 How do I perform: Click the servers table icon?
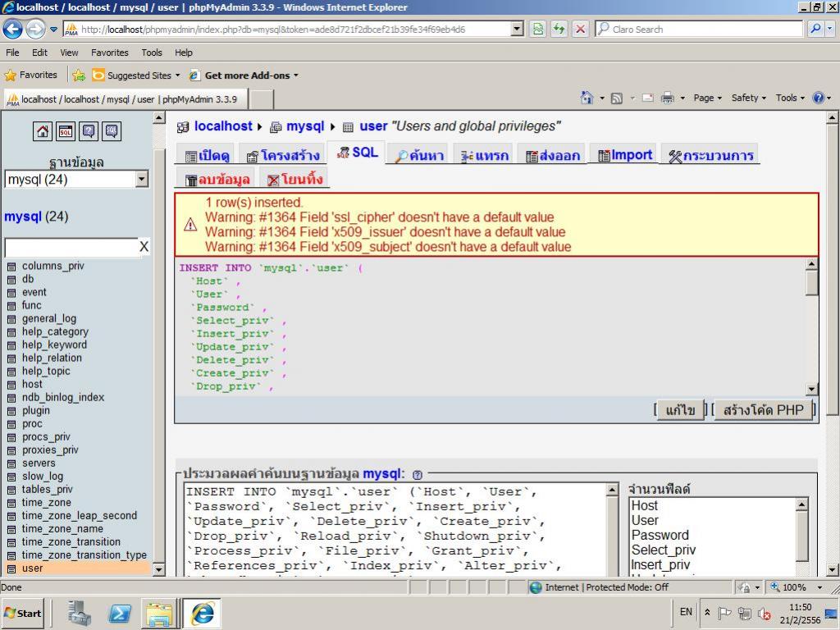point(11,463)
